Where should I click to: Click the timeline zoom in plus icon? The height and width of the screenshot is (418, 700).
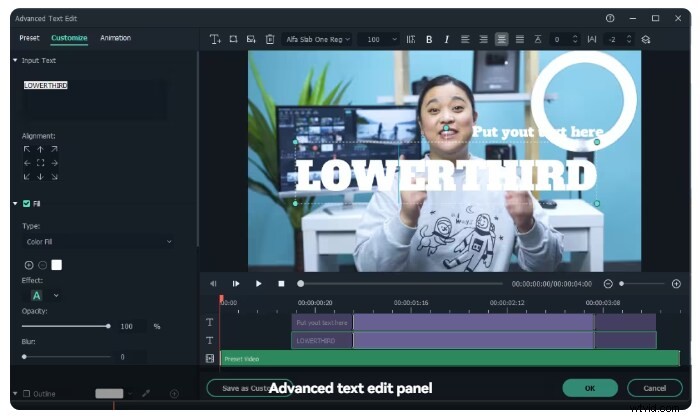(x=676, y=283)
